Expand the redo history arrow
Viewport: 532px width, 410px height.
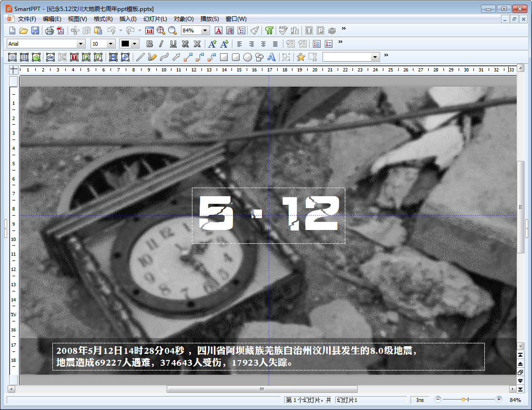(x=140, y=30)
